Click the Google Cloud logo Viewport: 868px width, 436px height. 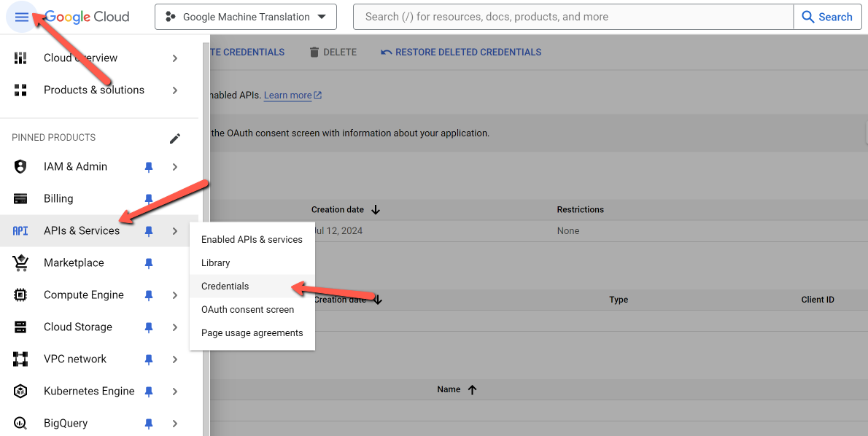(87, 17)
